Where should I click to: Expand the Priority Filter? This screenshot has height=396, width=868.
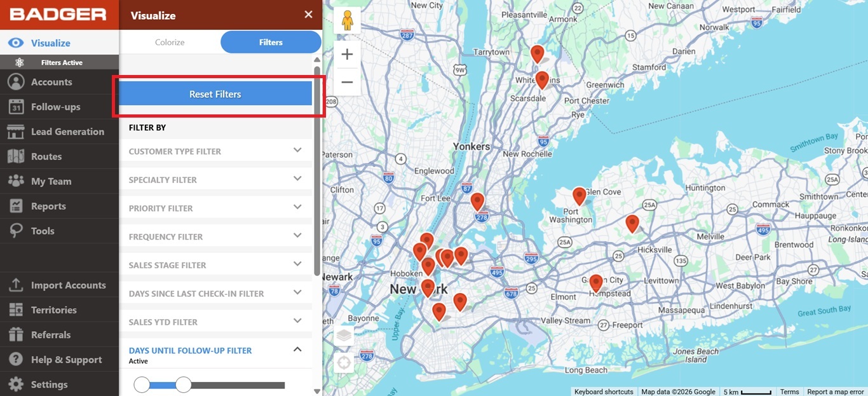[215, 208]
